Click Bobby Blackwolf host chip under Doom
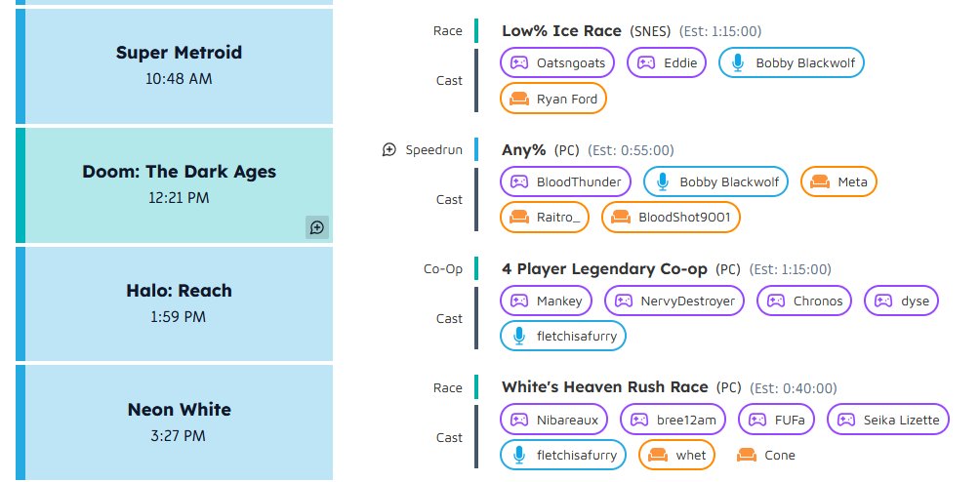This screenshot has height=482, width=980. pos(715,181)
